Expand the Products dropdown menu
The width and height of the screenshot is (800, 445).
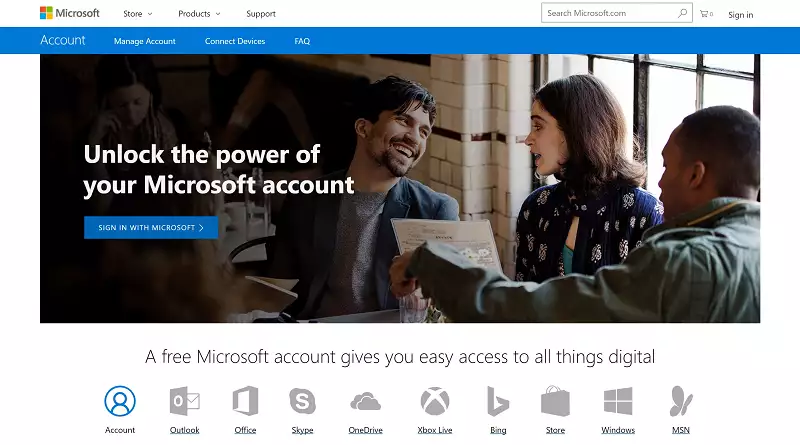click(x=199, y=14)
